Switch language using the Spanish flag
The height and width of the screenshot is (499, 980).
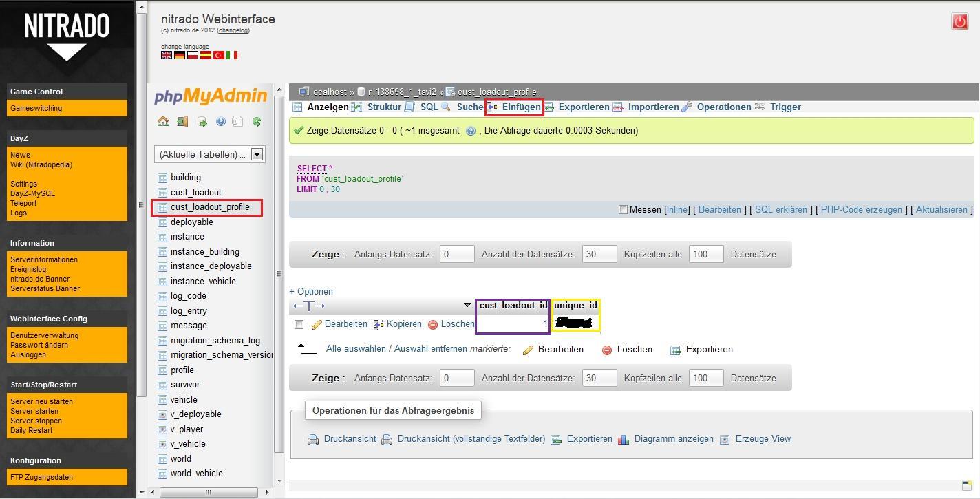coord(206,55)
